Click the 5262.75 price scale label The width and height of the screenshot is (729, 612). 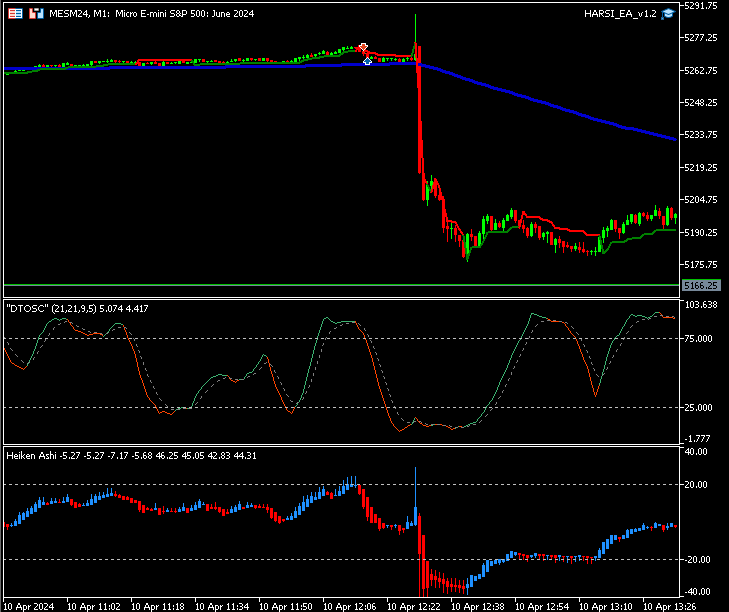click(701, 70)
